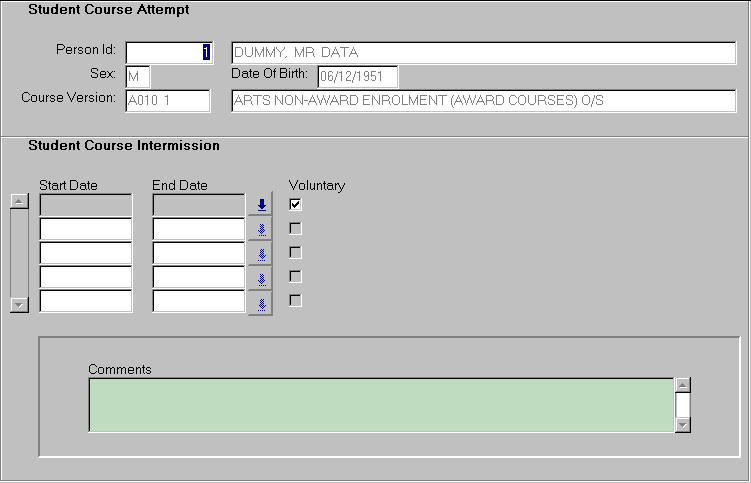Click the second row's down-arrow button
The width and height of the screenshot is (751, 483).
click(x=260, y=229)
